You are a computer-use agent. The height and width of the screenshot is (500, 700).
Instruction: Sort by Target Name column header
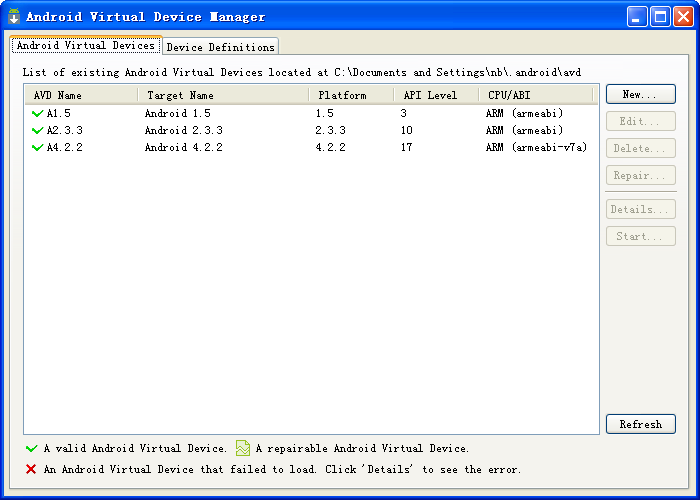click(x=223, y=95)
